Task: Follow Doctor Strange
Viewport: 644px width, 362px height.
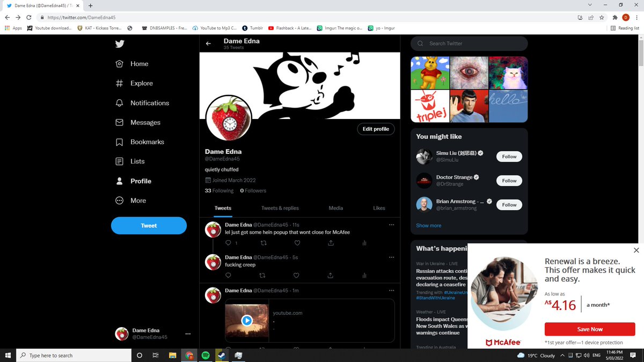Action: coord(509,181)
